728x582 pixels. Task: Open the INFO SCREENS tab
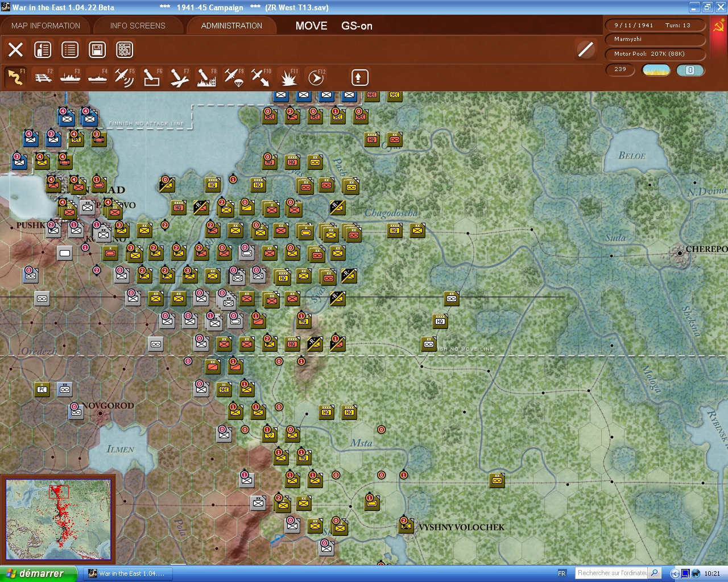point(138,26)
